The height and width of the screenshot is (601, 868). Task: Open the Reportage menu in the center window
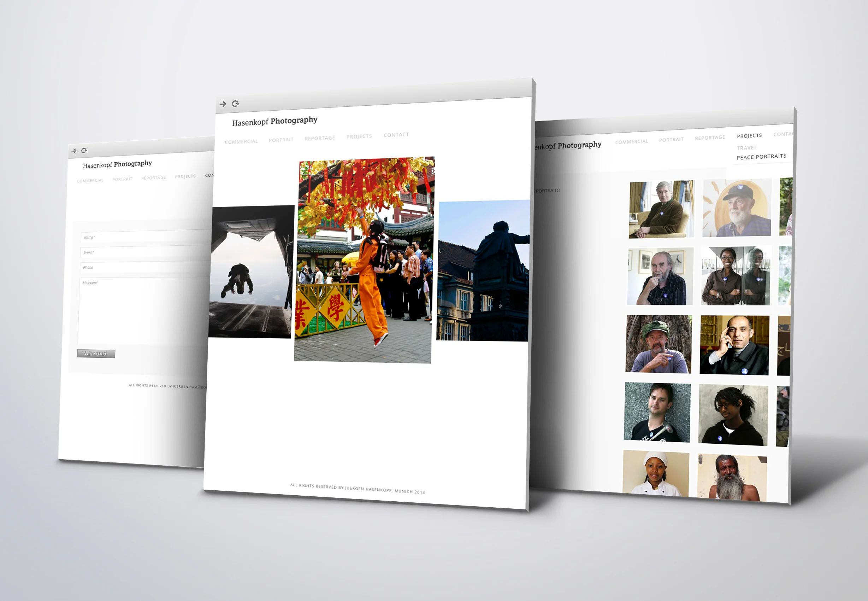click(320, 138)
